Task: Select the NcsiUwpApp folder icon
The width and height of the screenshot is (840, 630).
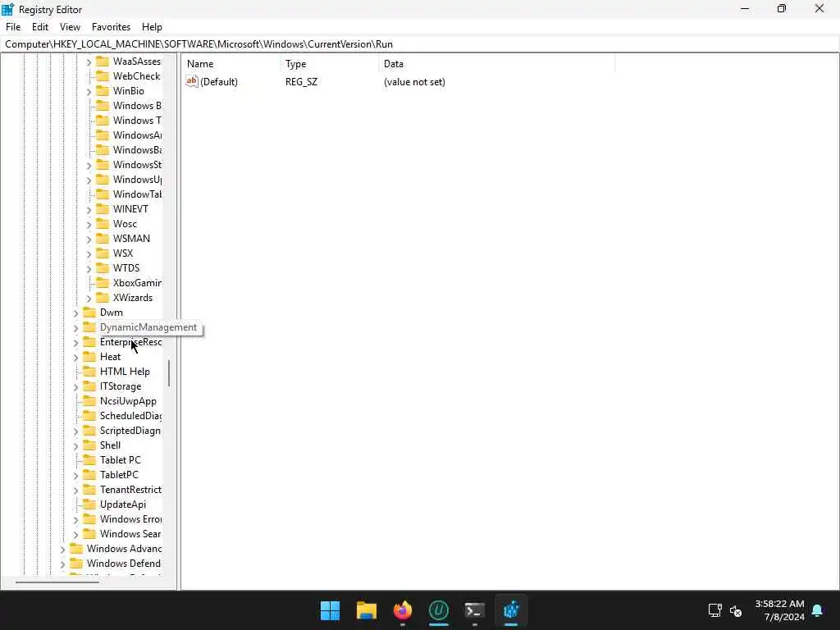Action: click(89, 401)
